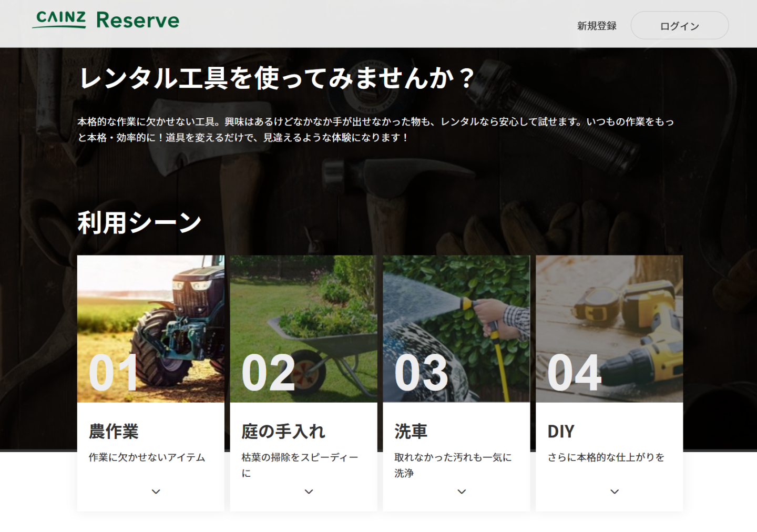Click heading レンタル工具を使ってみませんか？

[x=277, y=78]
